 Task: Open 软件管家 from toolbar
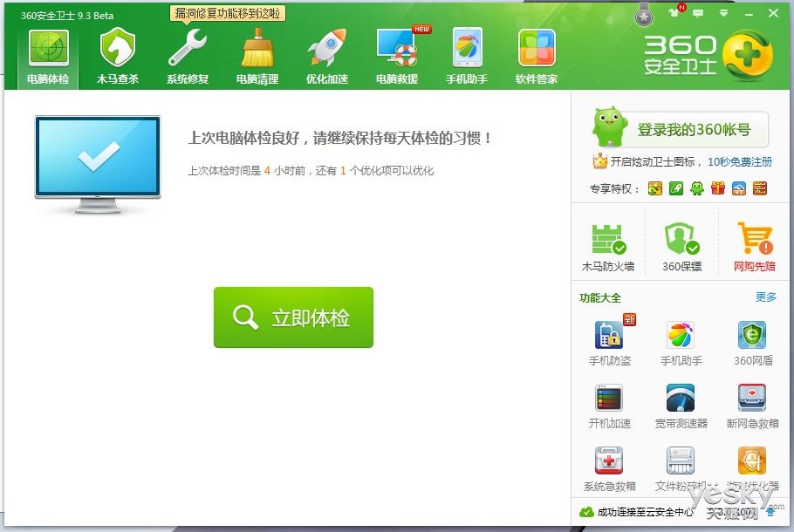pyautogui.click(x=537, y=57)
